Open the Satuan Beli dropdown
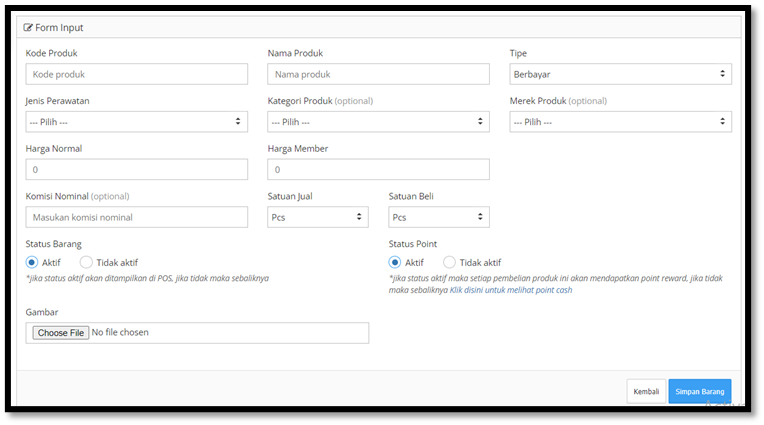The image size is (764, 425). (439, 217)
